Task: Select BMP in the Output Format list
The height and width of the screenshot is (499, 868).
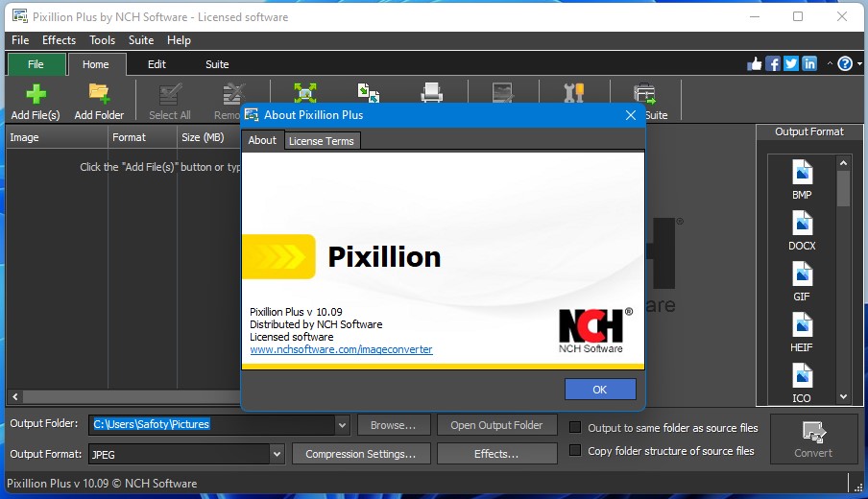Action: [802, 179]
